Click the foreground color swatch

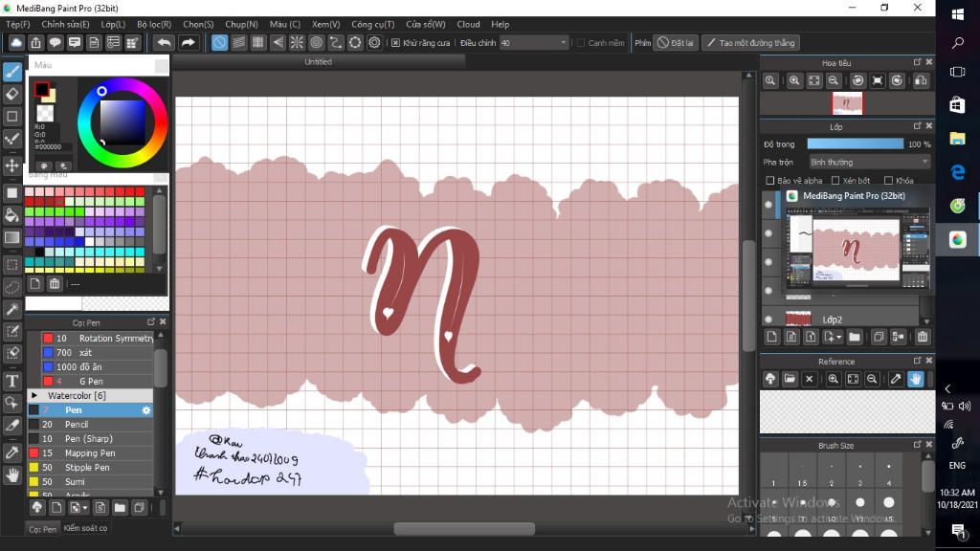(x=42, y=89)
